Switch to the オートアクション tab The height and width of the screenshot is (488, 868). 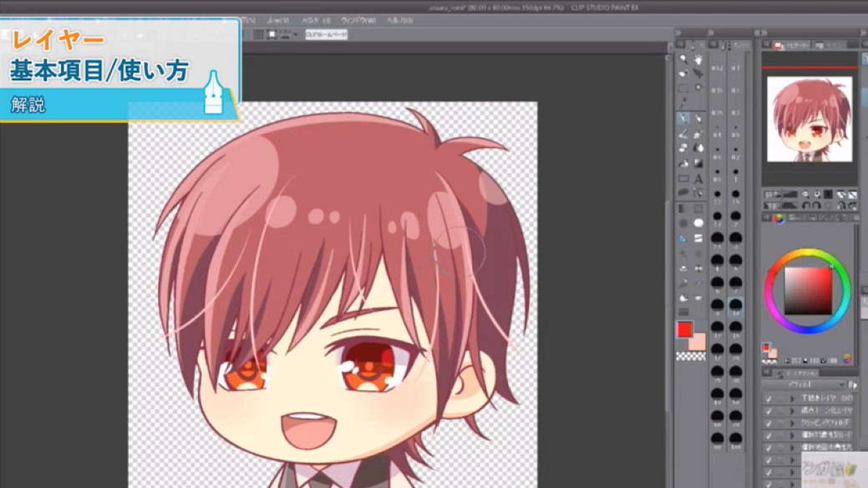pos(800,373)
